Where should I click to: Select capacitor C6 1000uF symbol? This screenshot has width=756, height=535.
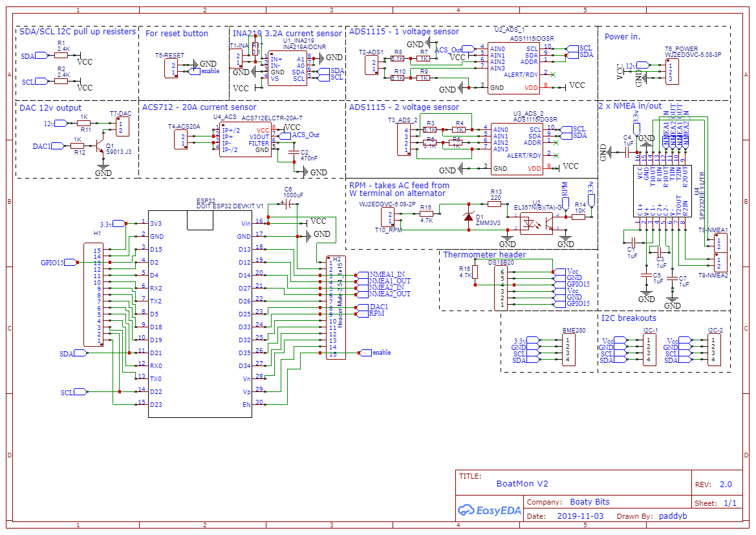click(289, 204)
